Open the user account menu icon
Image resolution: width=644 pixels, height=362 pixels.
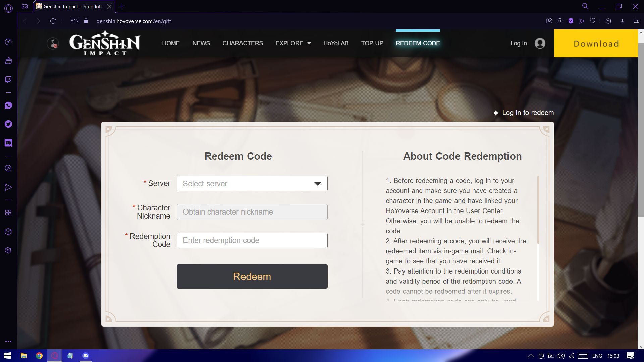tap(540, 43)
